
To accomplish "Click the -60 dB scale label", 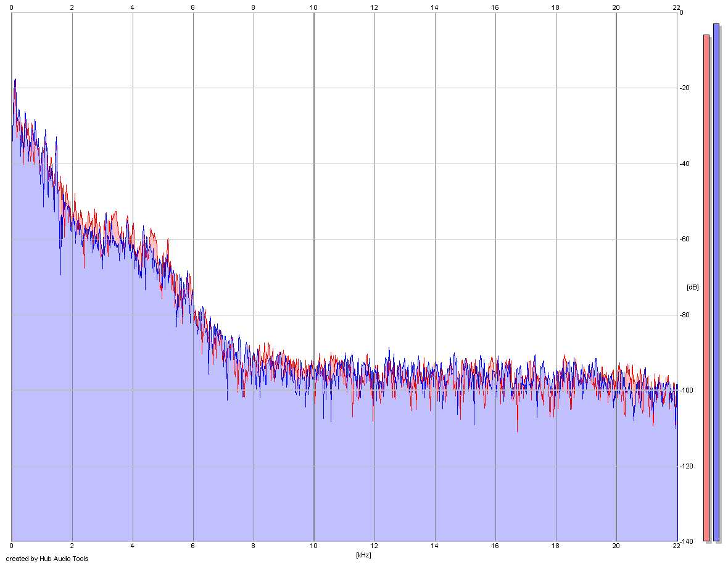I will [685, 239].
